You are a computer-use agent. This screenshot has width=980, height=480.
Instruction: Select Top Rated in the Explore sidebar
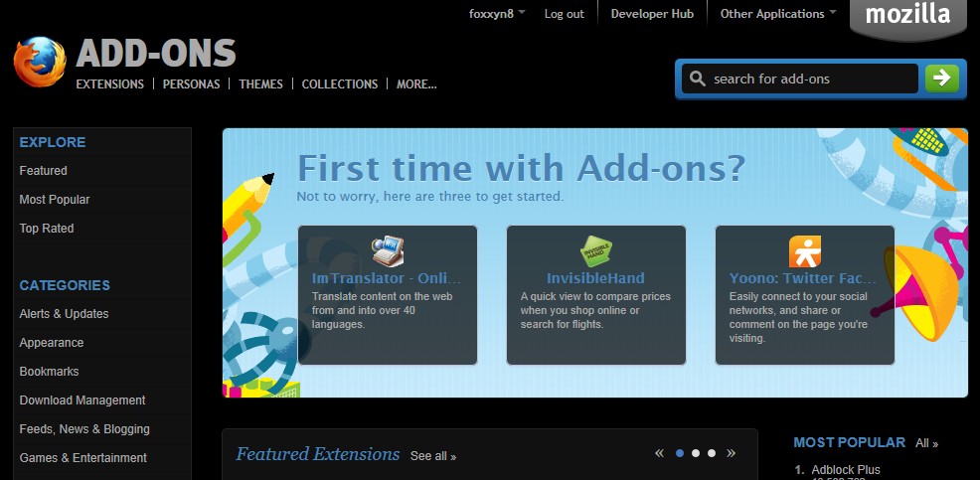click(x=47, y=229)
